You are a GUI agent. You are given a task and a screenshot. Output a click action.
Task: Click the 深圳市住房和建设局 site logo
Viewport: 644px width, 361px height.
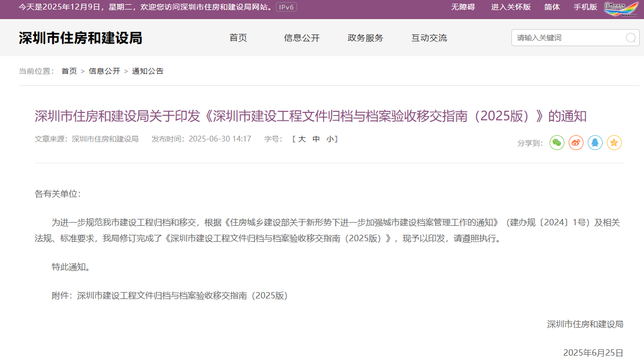click(x=81, y=38)
